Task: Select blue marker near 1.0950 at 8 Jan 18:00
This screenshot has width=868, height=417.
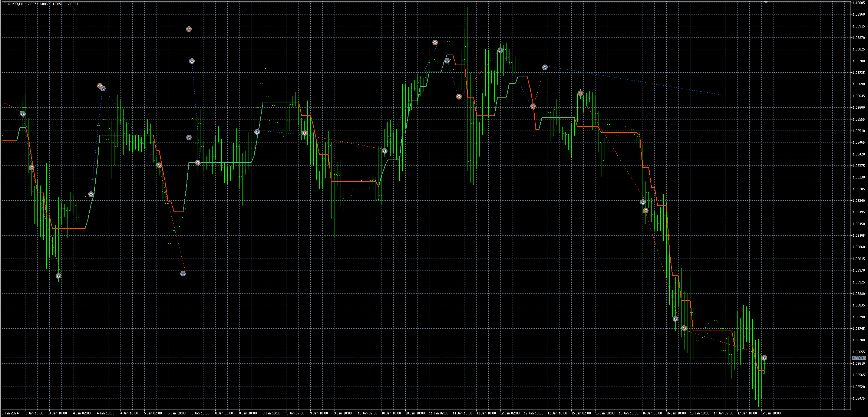Action: (257, 132)
